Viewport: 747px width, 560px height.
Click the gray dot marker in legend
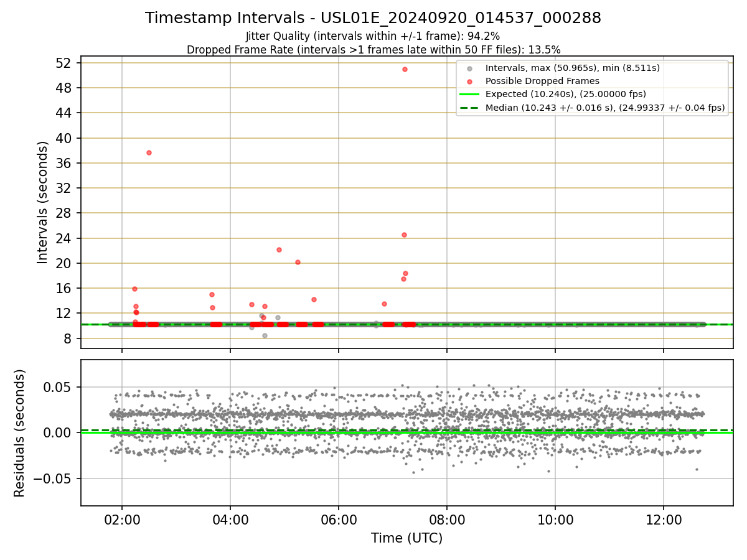469,68
